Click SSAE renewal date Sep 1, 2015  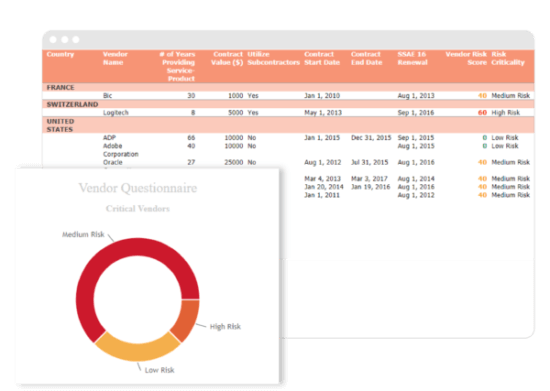[x=416, y=137]
